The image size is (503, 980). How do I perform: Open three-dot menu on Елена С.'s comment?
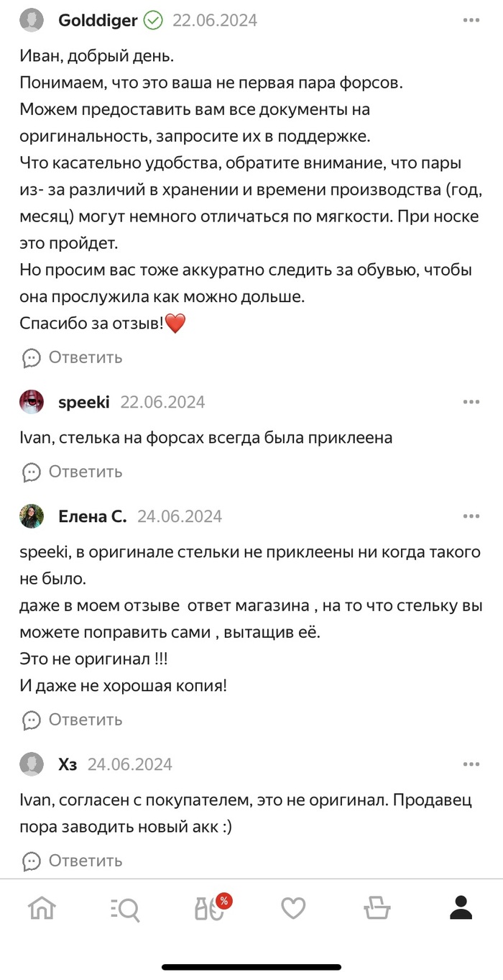[471, 516]
